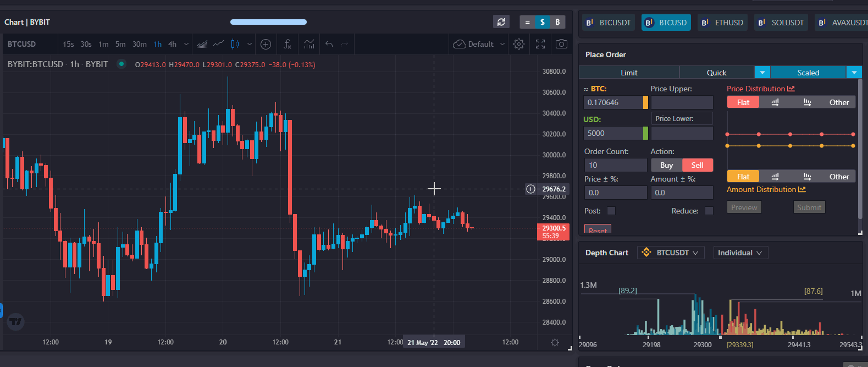The width and height of the screenshot is (868, 367).
Task: Switch to the ETHUSD market tab
Action: (x=722, y=23)
